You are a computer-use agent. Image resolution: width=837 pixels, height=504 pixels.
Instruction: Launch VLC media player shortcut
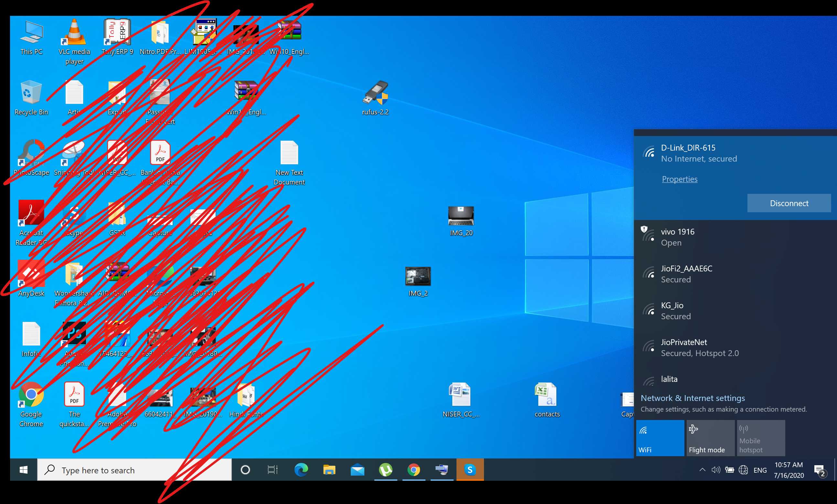coord(74,41)
